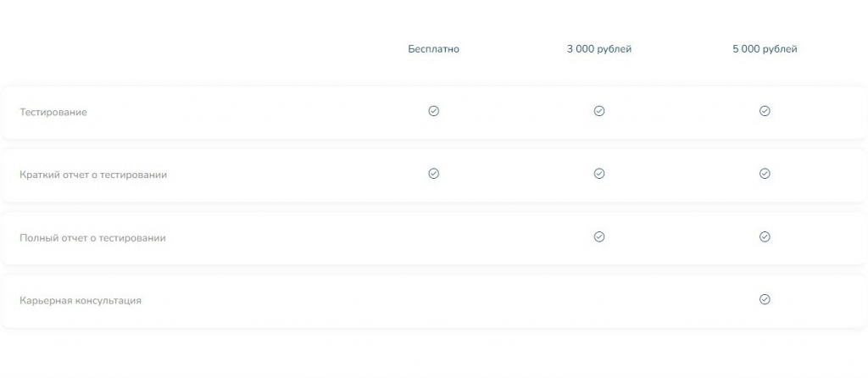
Task: Click empty Полный отчет cell under Бесплатно
Action: [433, 238]
